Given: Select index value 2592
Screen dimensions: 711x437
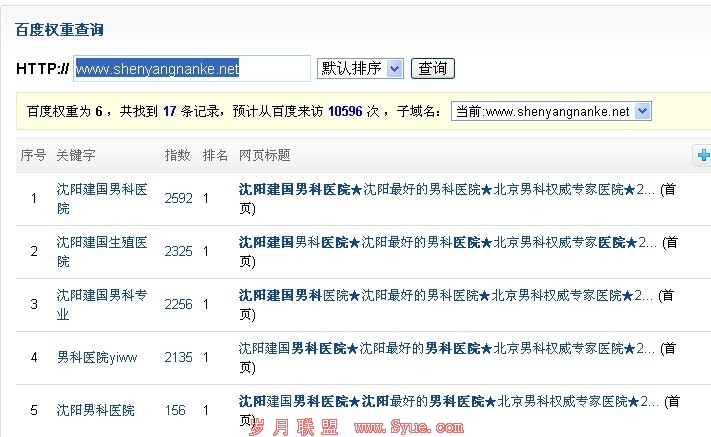Looking at the screenshot, I should point(179,199).
